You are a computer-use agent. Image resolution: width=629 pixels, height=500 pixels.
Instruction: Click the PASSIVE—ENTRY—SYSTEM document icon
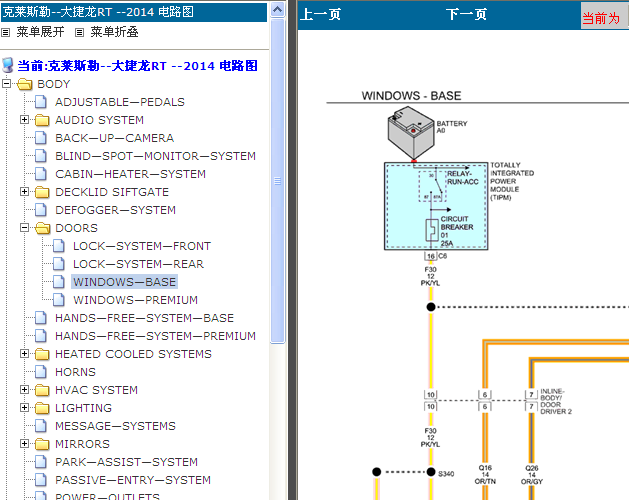point(41,480)
